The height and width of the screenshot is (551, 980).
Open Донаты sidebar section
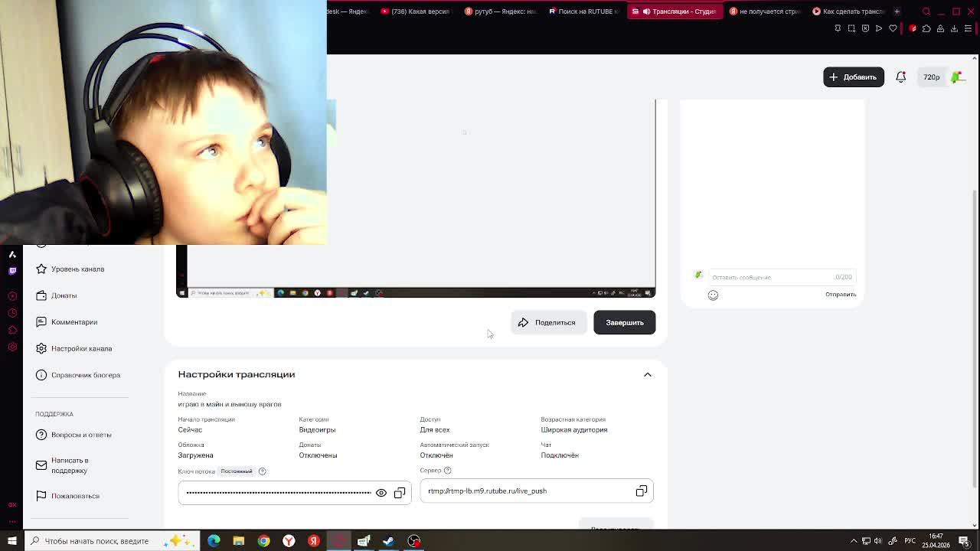point(56,295)
